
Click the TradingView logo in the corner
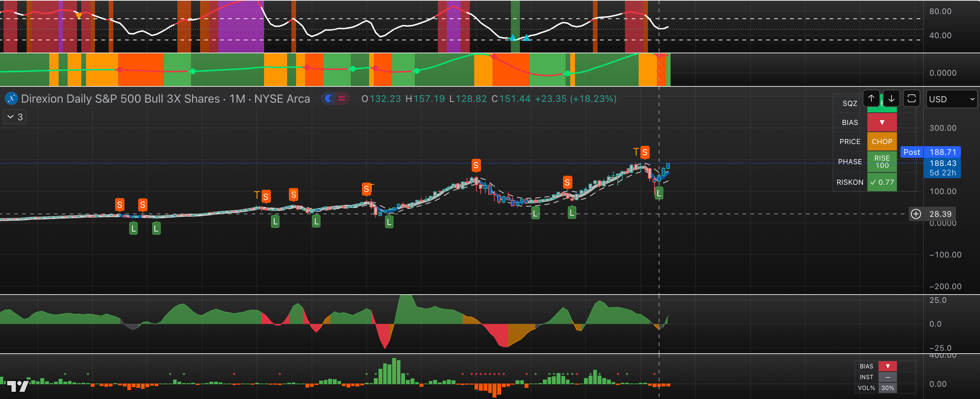point(18,386)
